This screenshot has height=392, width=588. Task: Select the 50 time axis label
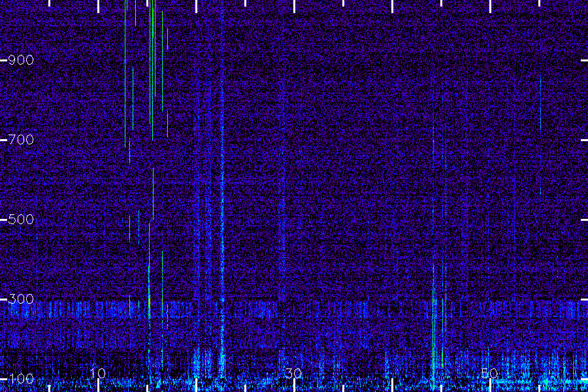point(489,373)
